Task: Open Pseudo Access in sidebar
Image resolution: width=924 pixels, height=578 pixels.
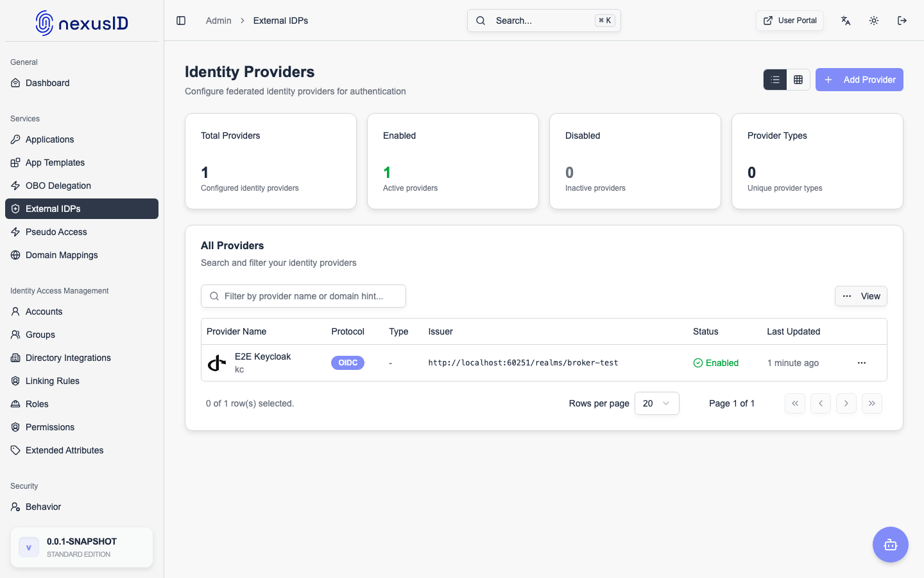Action: (81, 232)
